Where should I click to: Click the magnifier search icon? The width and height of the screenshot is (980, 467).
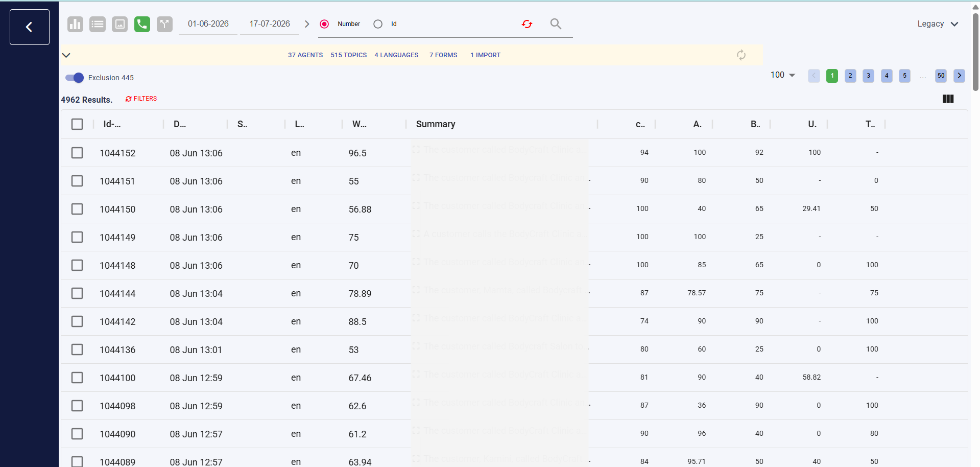click(556, 24)
